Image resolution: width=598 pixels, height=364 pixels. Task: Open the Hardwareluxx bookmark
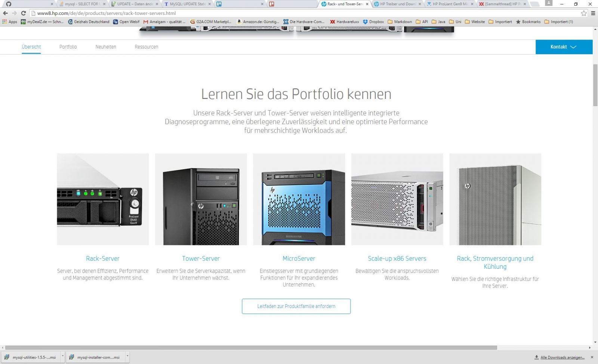345,22
